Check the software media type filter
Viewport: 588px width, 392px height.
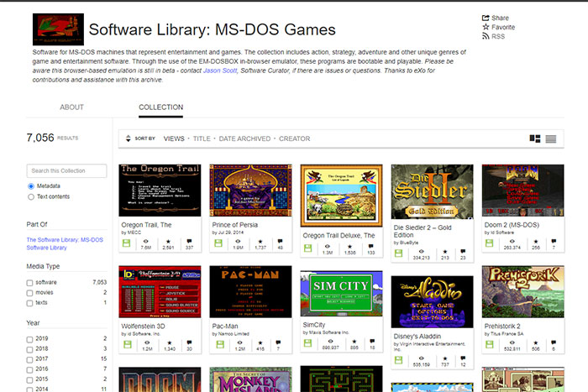tap(29, 283)
